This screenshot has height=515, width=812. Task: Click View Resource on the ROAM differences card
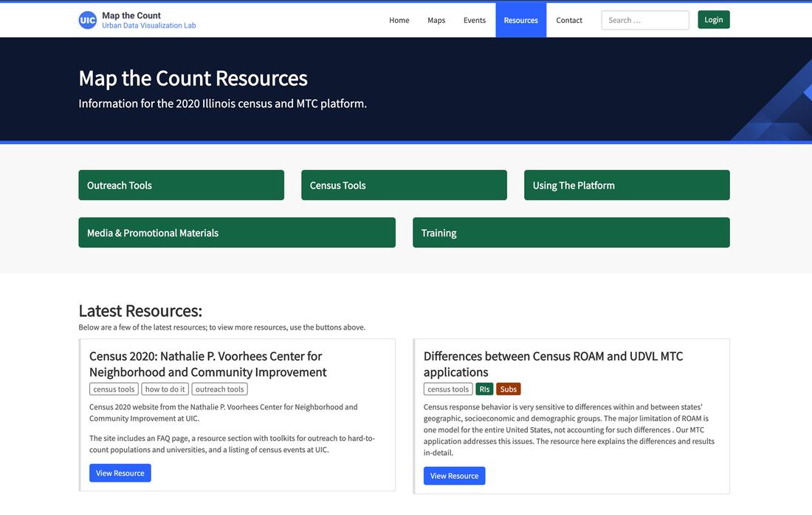coord(455,474)
